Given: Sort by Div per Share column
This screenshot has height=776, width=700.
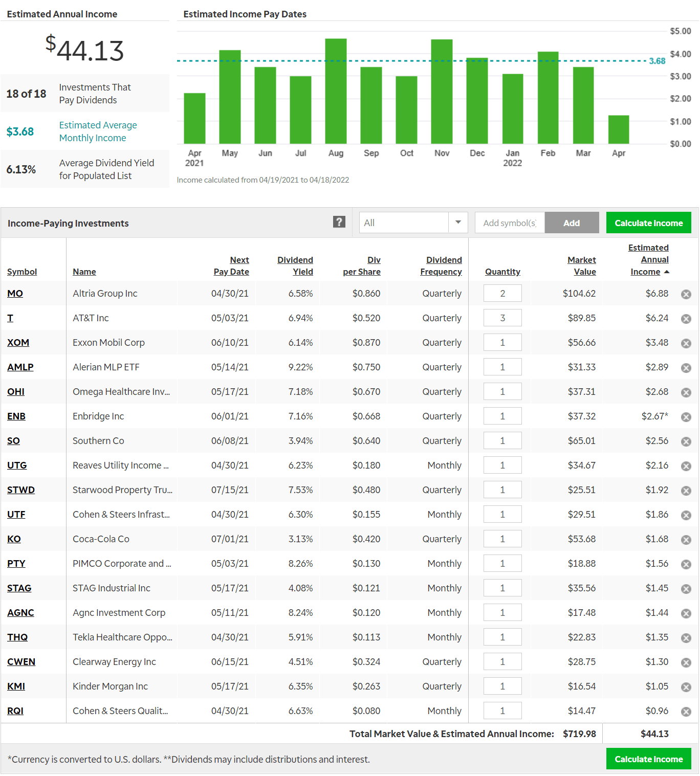Looking at the screenshot, I should 362,266.
